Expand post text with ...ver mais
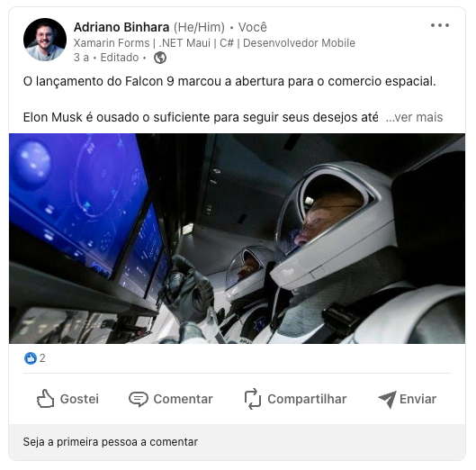 coord(414,117)
